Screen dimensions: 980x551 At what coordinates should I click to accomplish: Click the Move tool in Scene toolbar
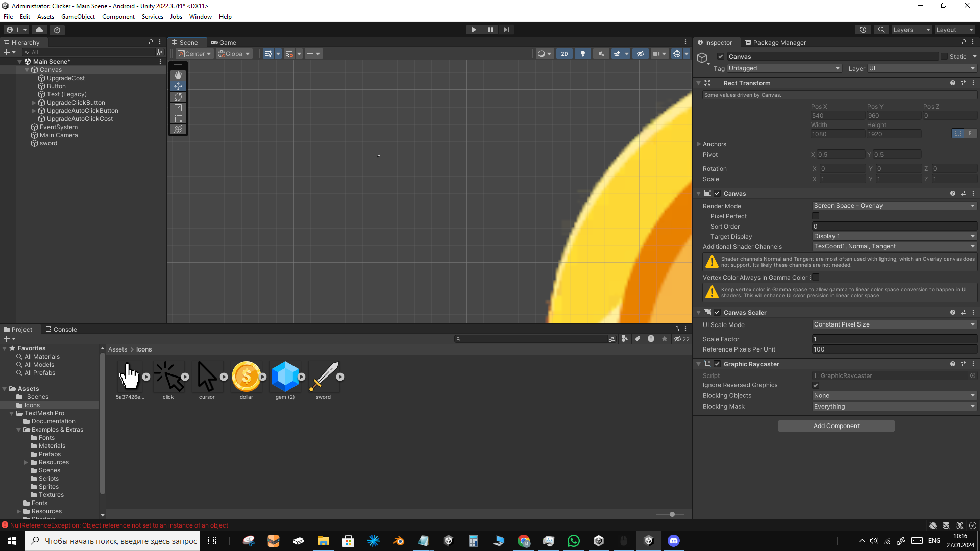click(x=178, y=85)
